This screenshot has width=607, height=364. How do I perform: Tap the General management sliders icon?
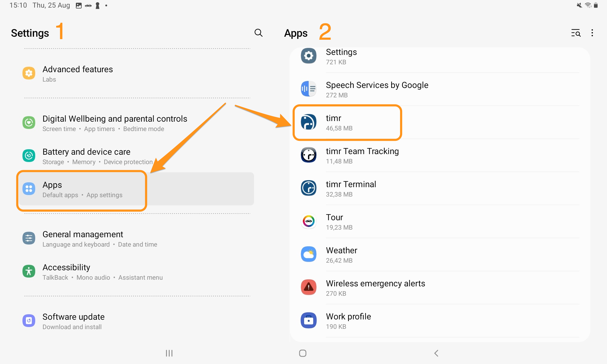point(29,238)
